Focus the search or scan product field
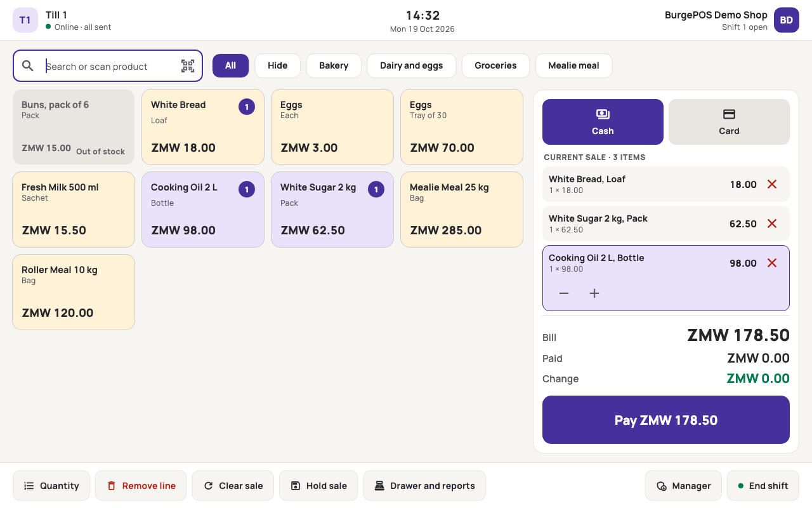Viewport: 812px width, 508px height. click(x=108, y=66)
